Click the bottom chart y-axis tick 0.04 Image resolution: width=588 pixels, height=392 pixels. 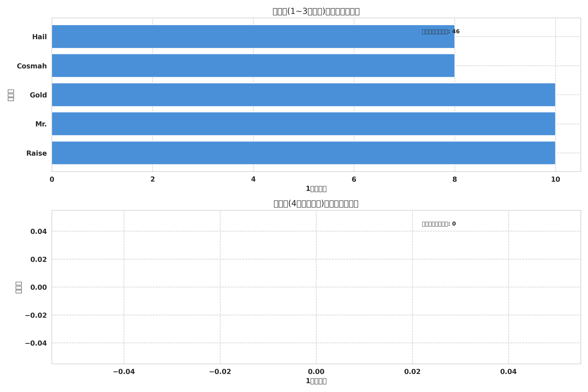point(39,231)
